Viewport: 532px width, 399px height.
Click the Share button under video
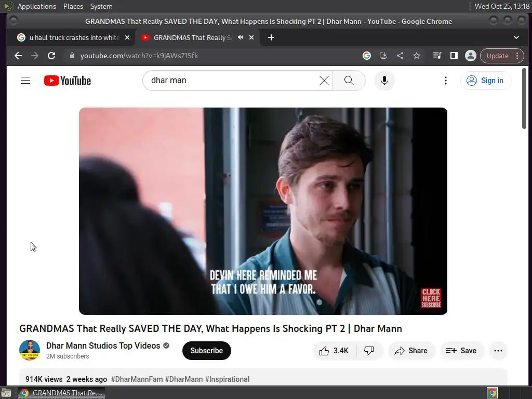[411, 351]
